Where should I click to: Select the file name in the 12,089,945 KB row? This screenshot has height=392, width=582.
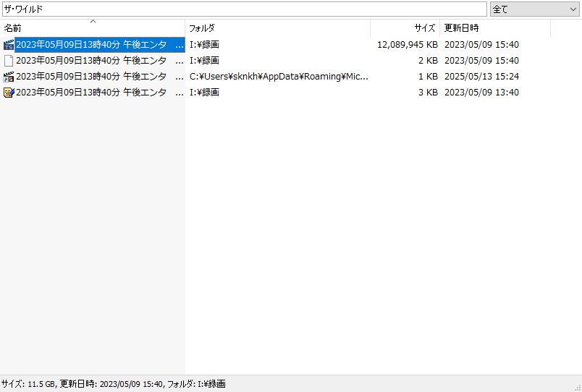tap(100, 45)
